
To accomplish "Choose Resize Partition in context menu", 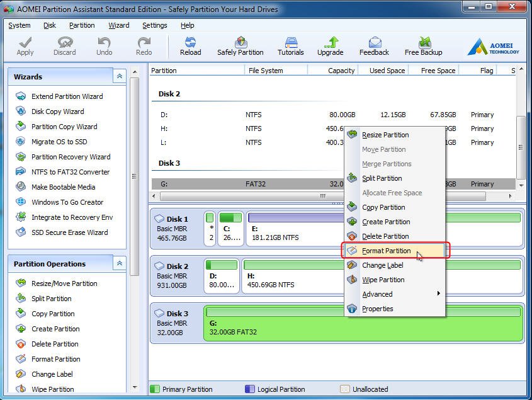I will point(395,135).
